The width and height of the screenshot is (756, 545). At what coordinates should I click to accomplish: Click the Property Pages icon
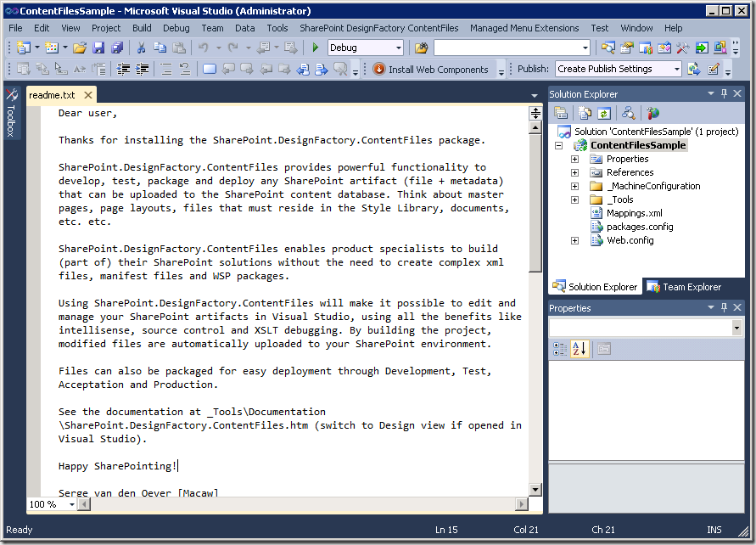pyautogui.click(x=604, y=349)
